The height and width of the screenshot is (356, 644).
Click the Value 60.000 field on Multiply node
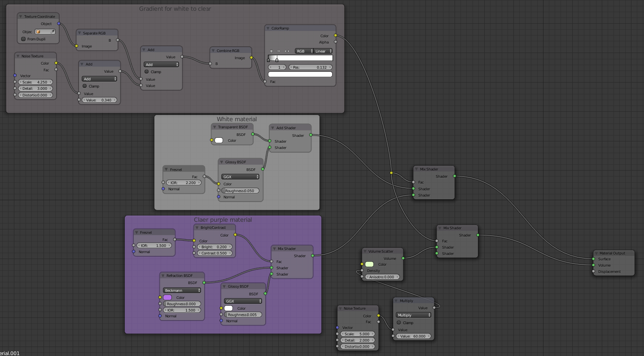coord(414,336)
